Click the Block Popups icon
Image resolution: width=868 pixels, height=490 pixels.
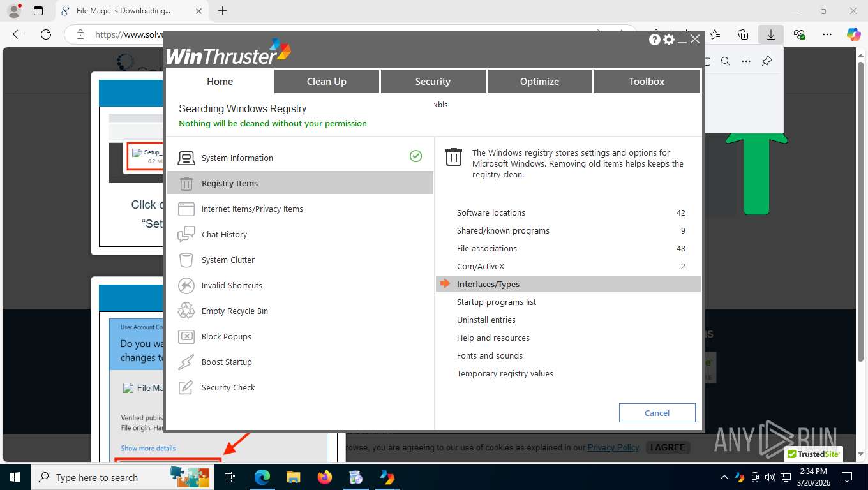coord(186,336)
